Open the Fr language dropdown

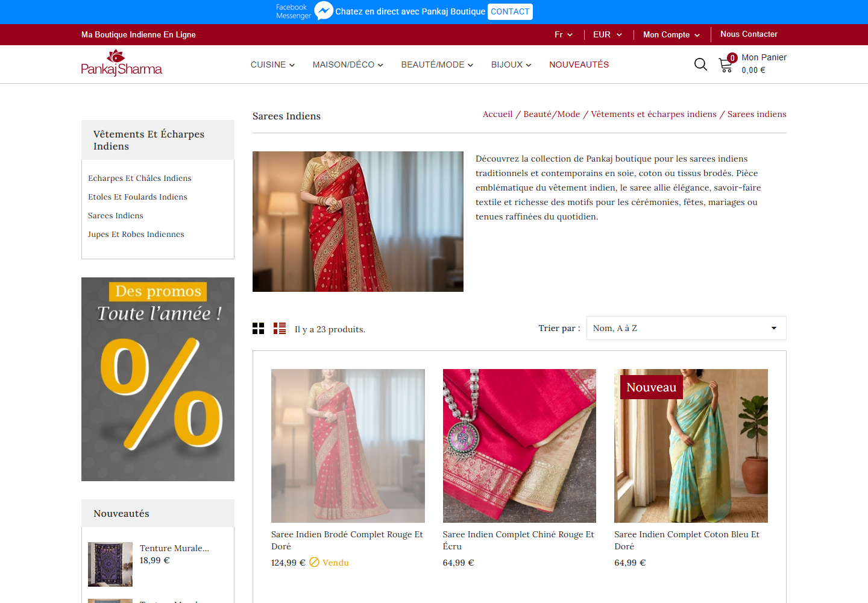point(564,34)
